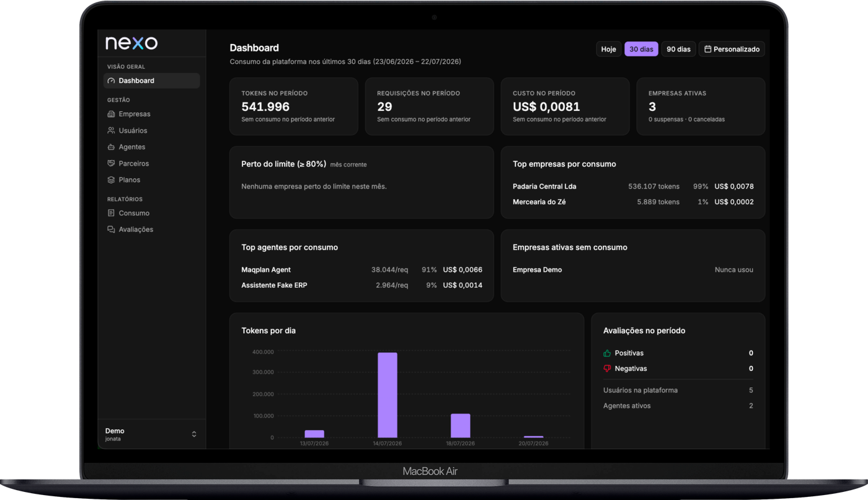868x500 pixels.
Task: Click the Top agentes por consumo heading
Action: [x=290, y=247]
